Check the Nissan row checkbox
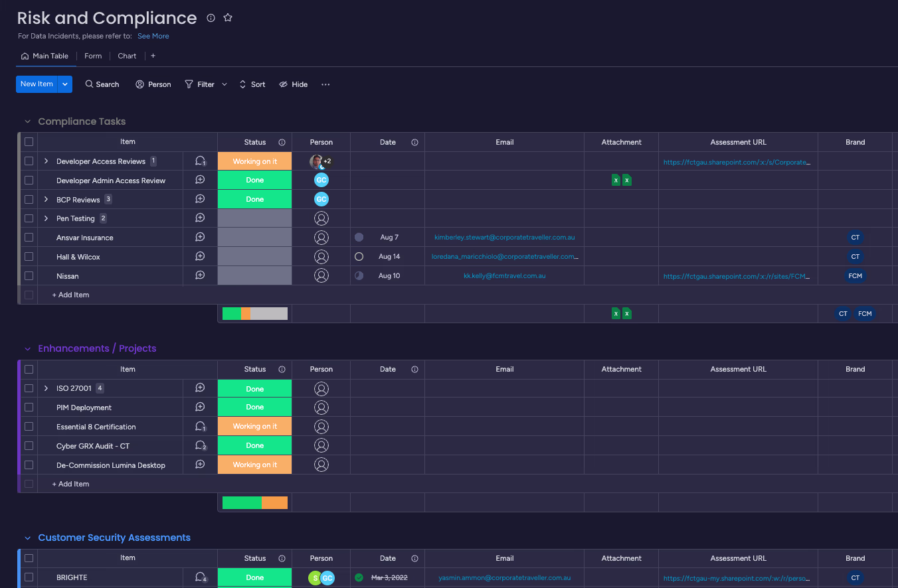The width and height of the screenshot is (898, 588). pyautogui.click(x=29, y=275)
